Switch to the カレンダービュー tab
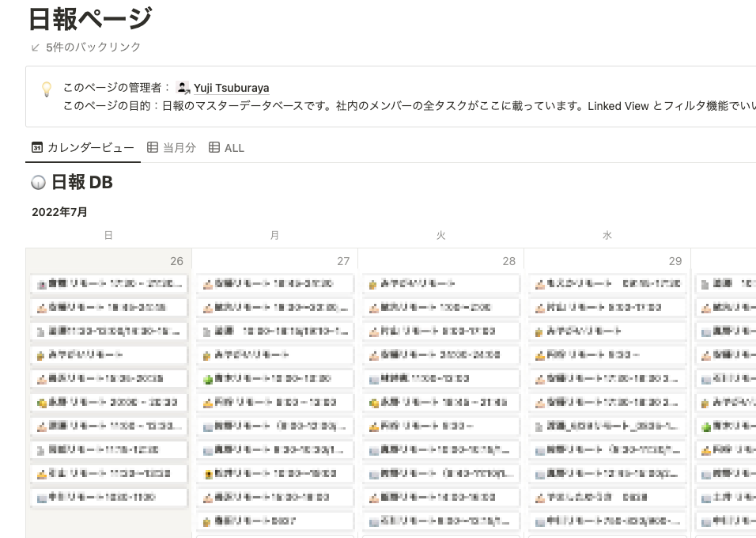This screenshot has width=756, height=538. tap(83, 148)
